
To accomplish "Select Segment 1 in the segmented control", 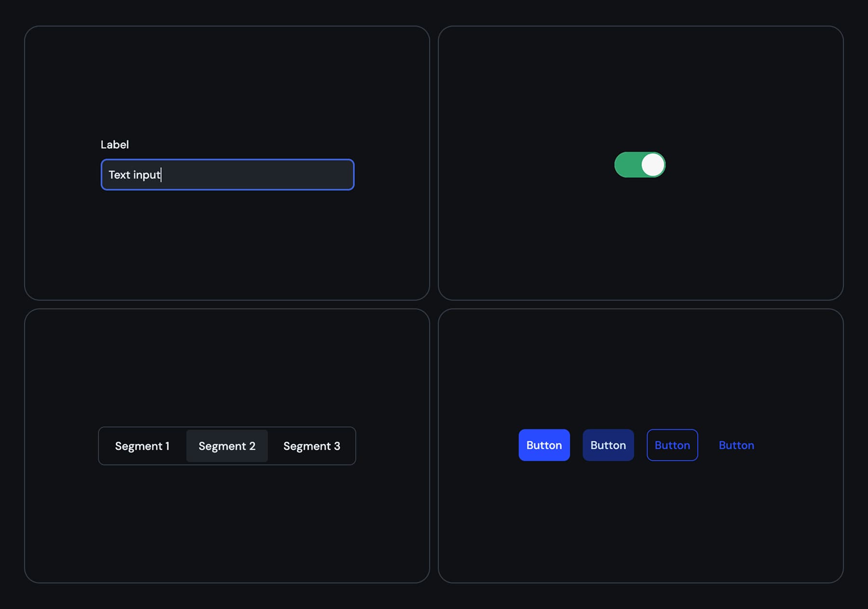I will pos(142,445).
